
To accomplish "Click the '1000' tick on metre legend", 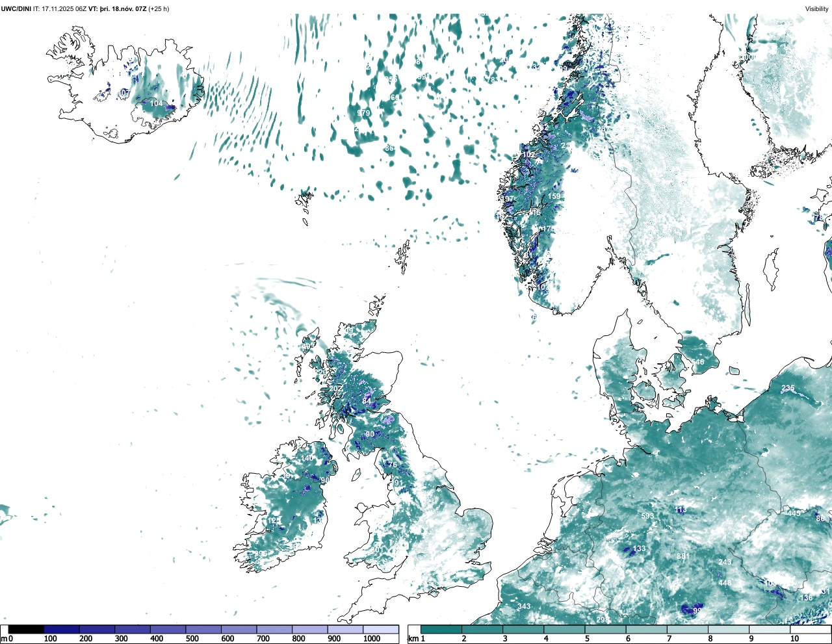I will click(x=372, y=639).
